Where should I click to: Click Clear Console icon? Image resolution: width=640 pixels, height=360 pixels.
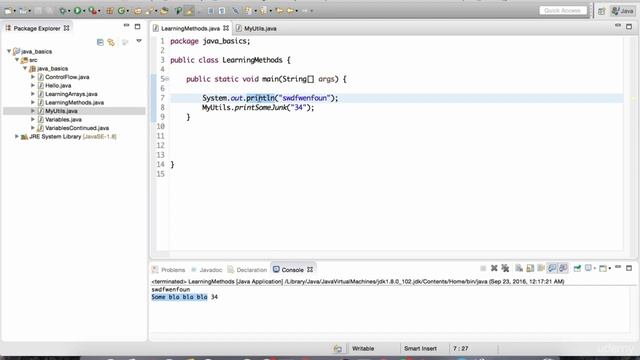(x=519, y=268)
